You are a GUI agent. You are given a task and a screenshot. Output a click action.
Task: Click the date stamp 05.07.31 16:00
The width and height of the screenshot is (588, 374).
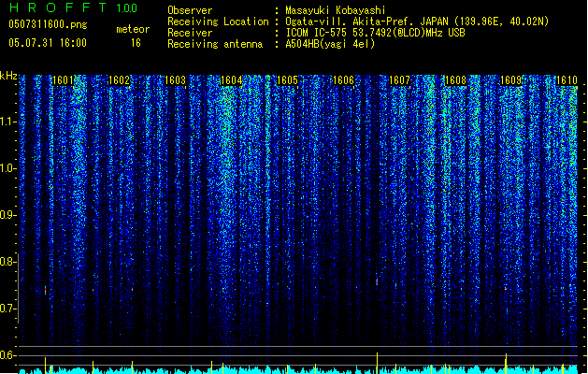pyautogui.click(x=48, y=43)
